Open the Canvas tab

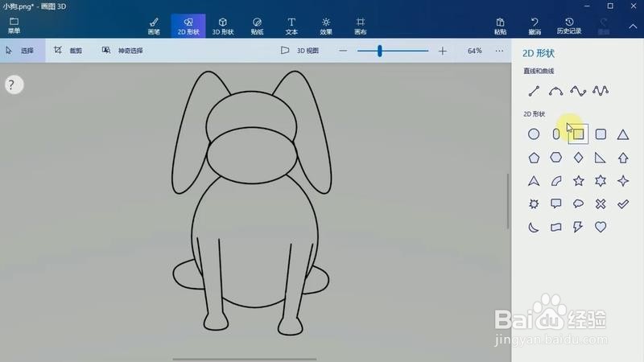[x=360, y=26]
